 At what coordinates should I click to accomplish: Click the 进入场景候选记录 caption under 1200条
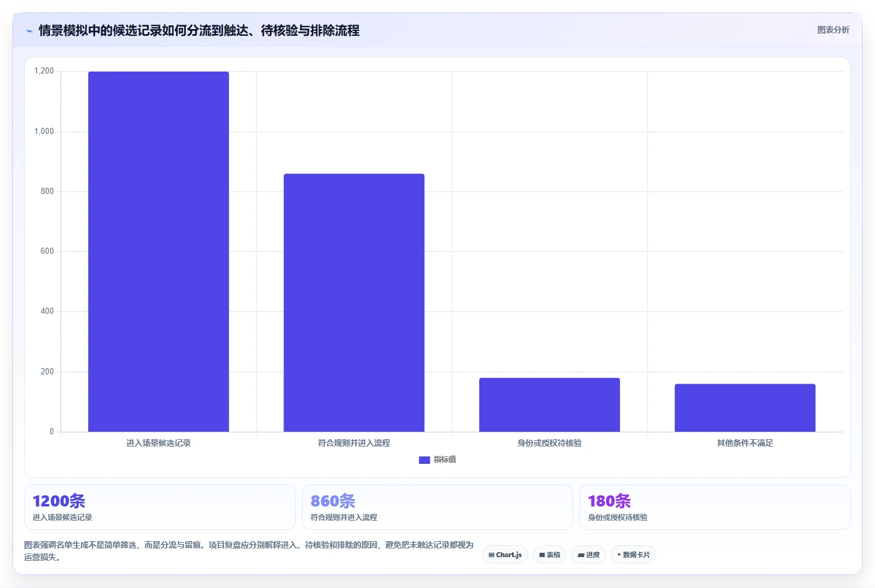click(62, 518)
